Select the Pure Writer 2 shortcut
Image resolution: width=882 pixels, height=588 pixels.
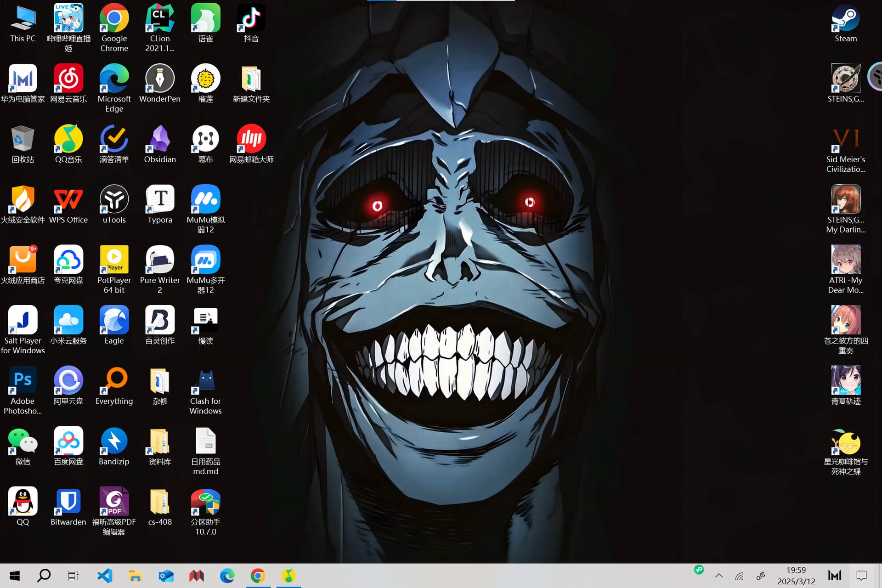pyautogui.click(x=160, y=270)
